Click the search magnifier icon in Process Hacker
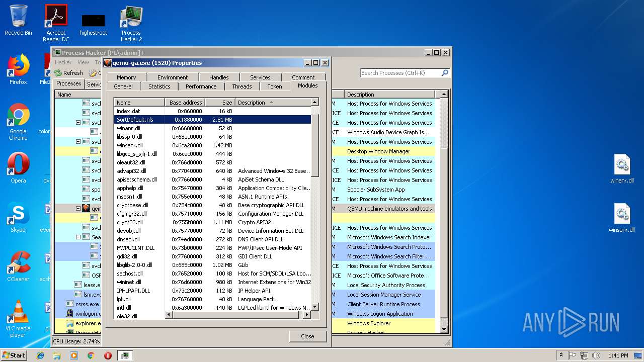This screenshot has height=362, width=644. tap(445, 73)
